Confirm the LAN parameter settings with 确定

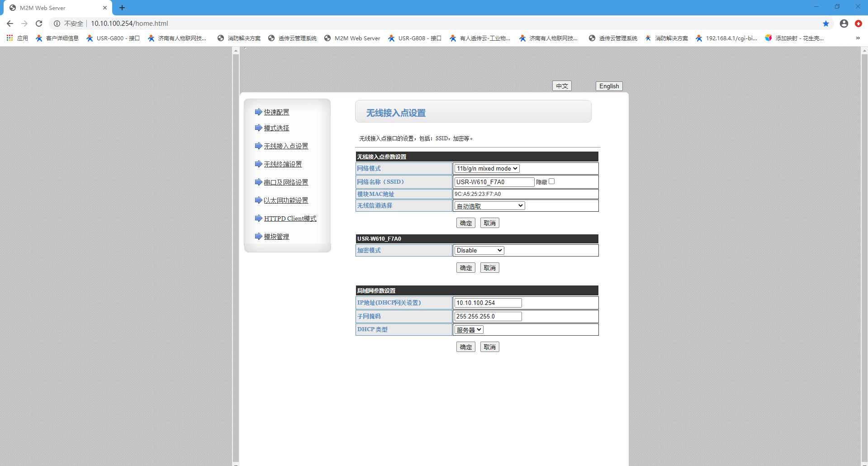point(465,347)
